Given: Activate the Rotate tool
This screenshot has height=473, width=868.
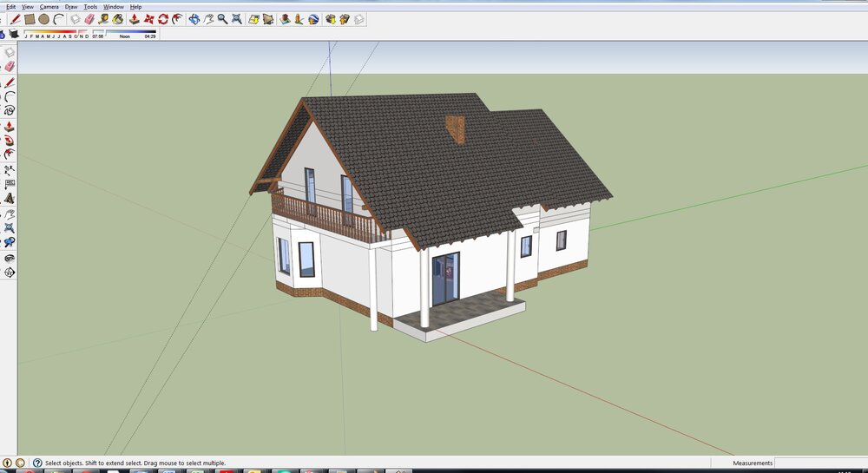Looking at the screenshot, I should coord(165,18).
